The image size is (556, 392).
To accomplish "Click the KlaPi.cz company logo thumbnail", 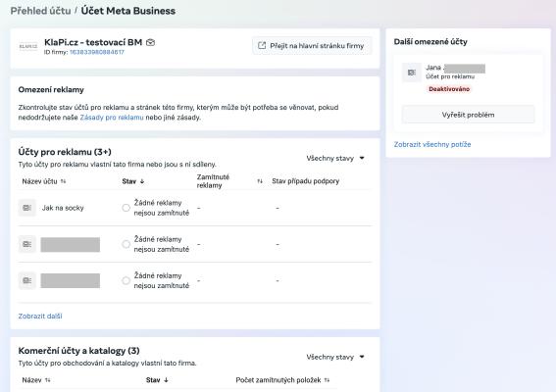I will (x=28, y=46).
